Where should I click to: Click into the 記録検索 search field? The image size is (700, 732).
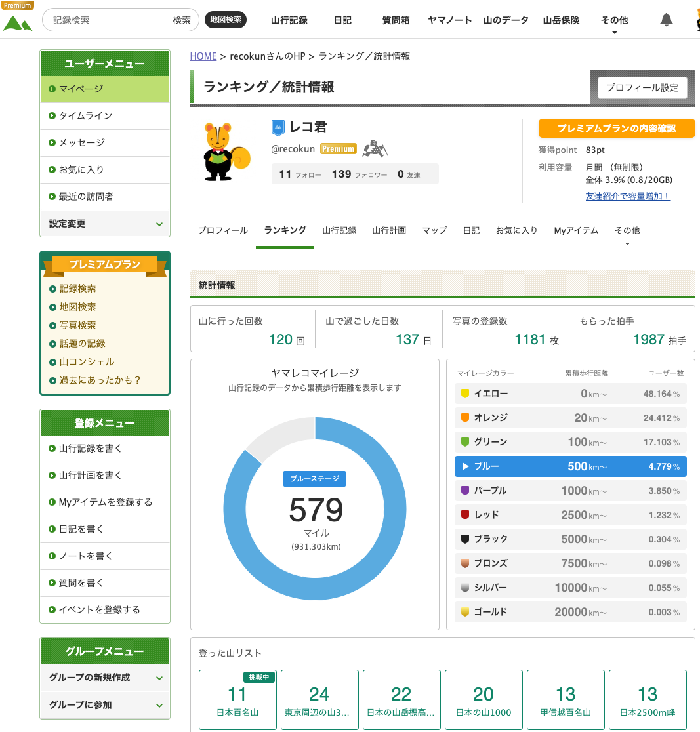pos(104,20)
